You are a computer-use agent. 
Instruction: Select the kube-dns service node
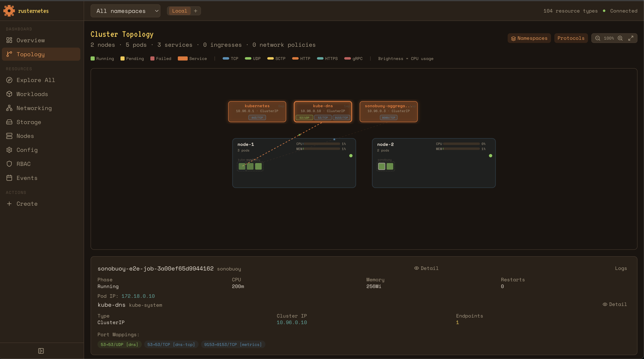(323, 108)
